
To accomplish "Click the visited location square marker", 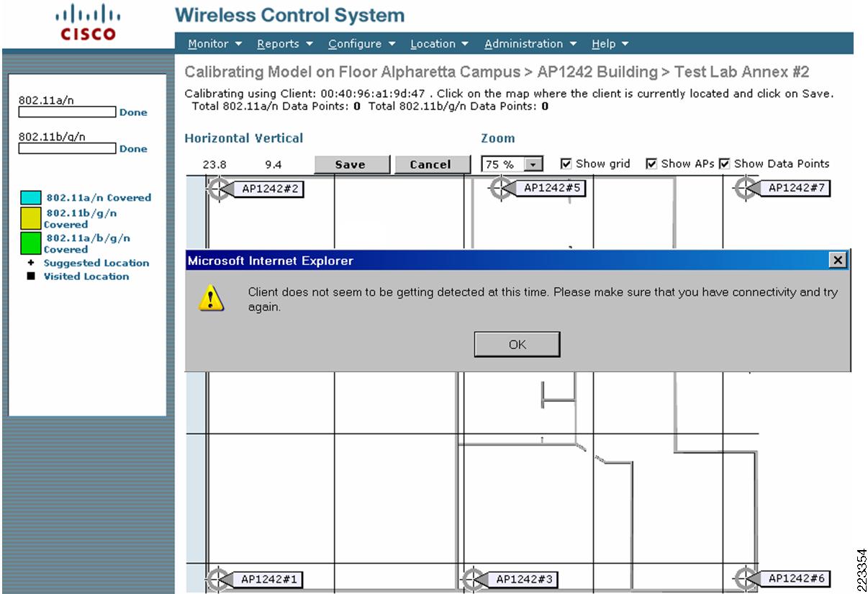I will (31, 276).
